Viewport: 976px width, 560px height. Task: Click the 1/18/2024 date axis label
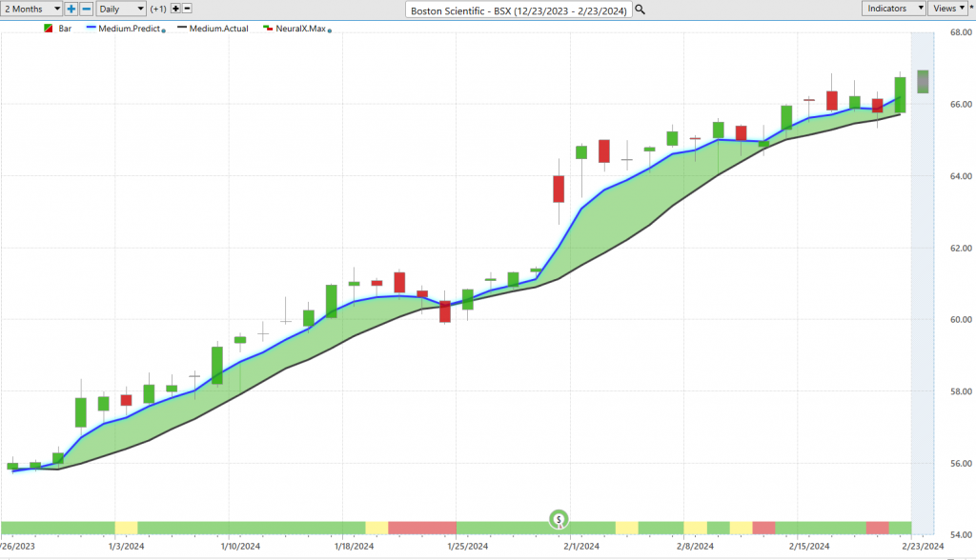click(355, 547)
